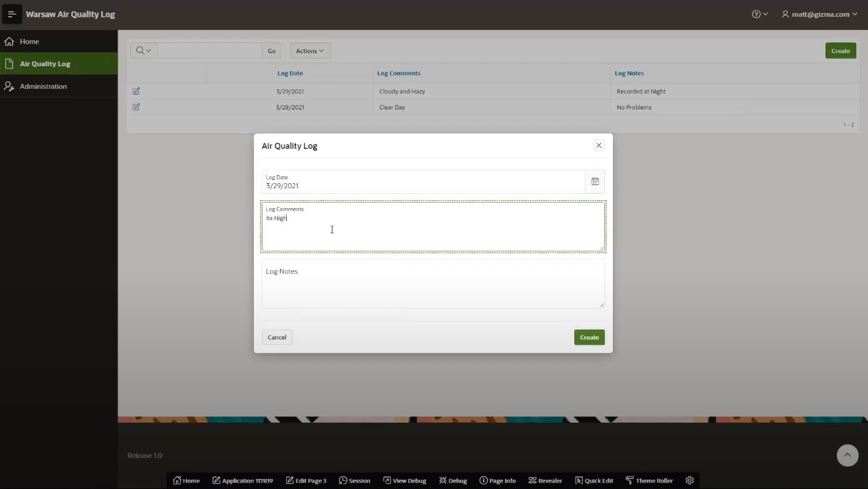The width and height of the screenshot is (868, 489).
Task: Click Home in the developer toolbar
Action: [x=186, y=480]
